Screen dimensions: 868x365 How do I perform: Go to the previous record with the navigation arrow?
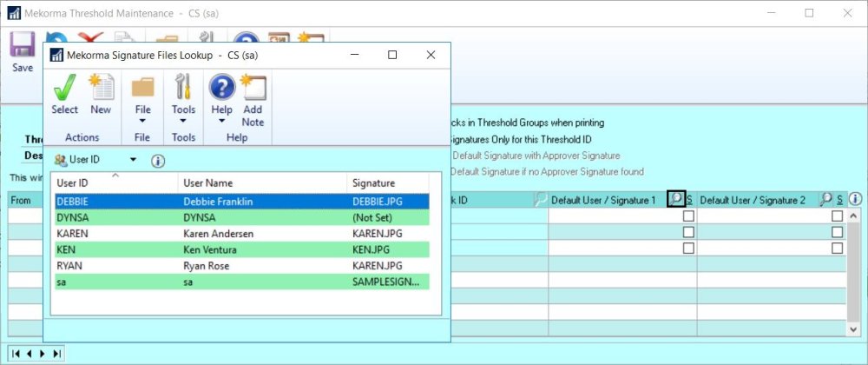30,354
